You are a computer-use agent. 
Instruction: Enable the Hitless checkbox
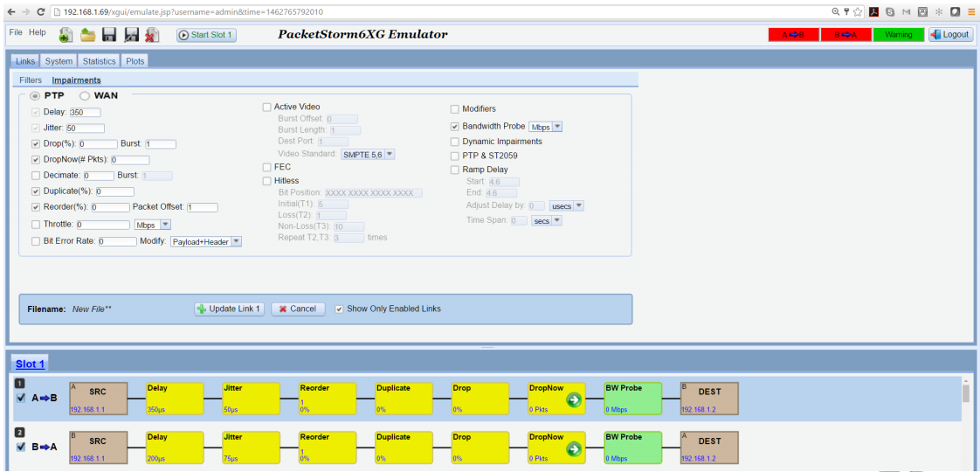click(267, 181)
